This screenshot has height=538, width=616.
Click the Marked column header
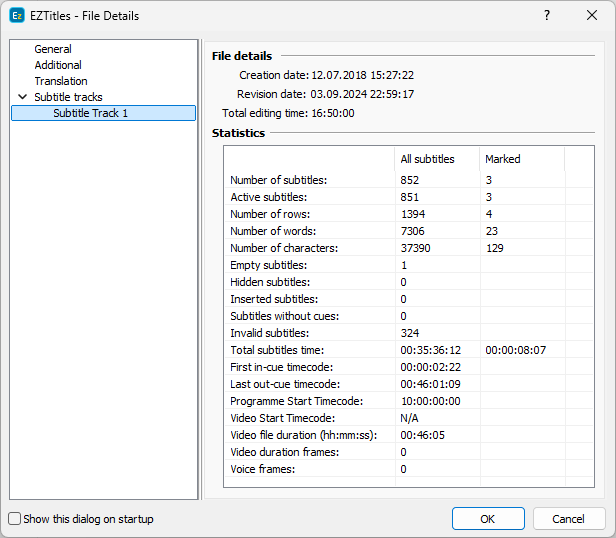(502, 159)
